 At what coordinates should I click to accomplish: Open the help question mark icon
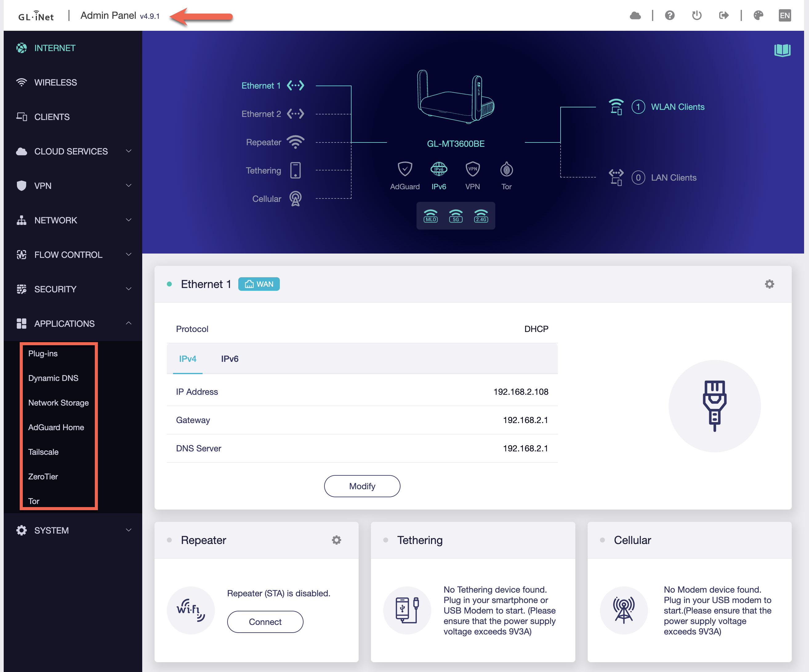(670, 15)
